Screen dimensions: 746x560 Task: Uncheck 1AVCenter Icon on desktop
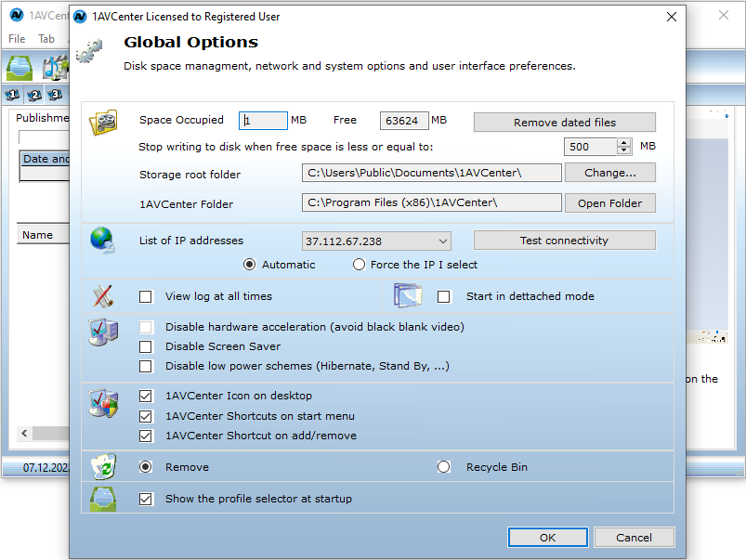pos(146,396)
